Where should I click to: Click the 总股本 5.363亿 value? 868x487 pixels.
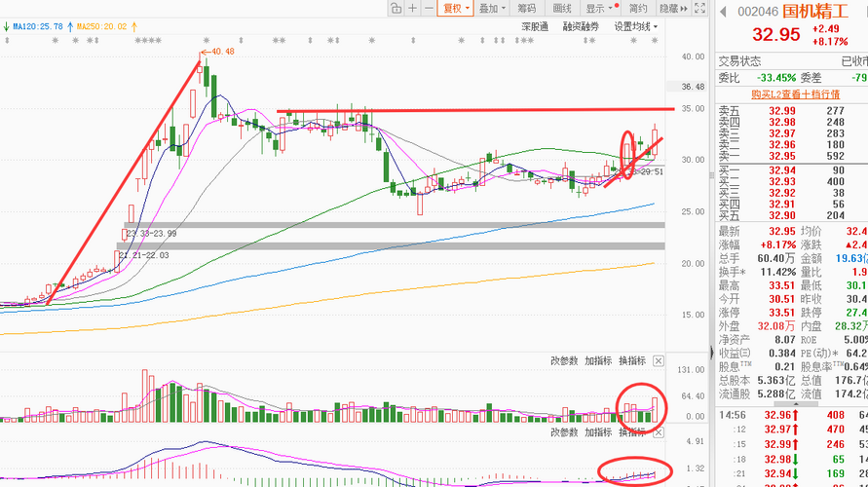point(775,381)
